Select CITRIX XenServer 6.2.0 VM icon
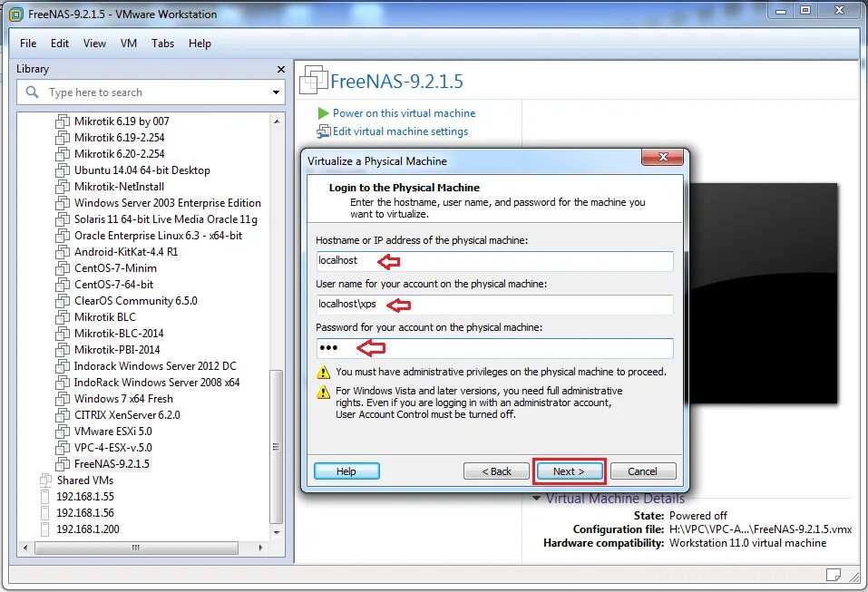Screen dimensions: 868x592 (x=63, y=415)
